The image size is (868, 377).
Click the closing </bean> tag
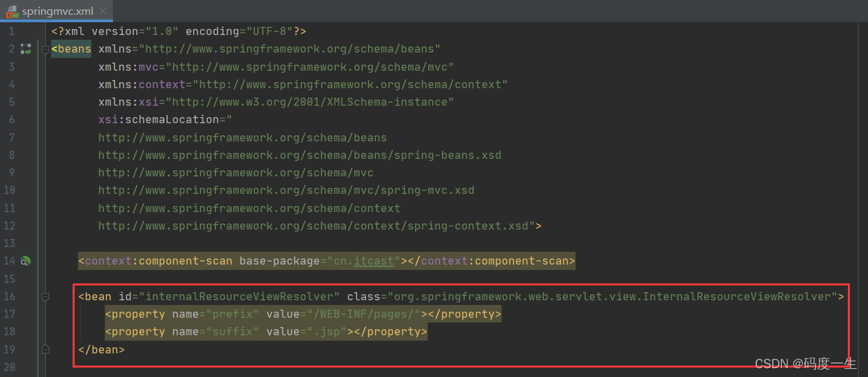(102, 349)
